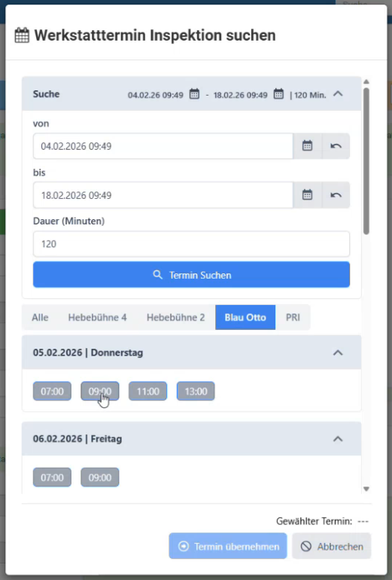Viewport: 392px width, 580px height.
Task: Open calendar picker for the 'von' field
Action: 308,145
